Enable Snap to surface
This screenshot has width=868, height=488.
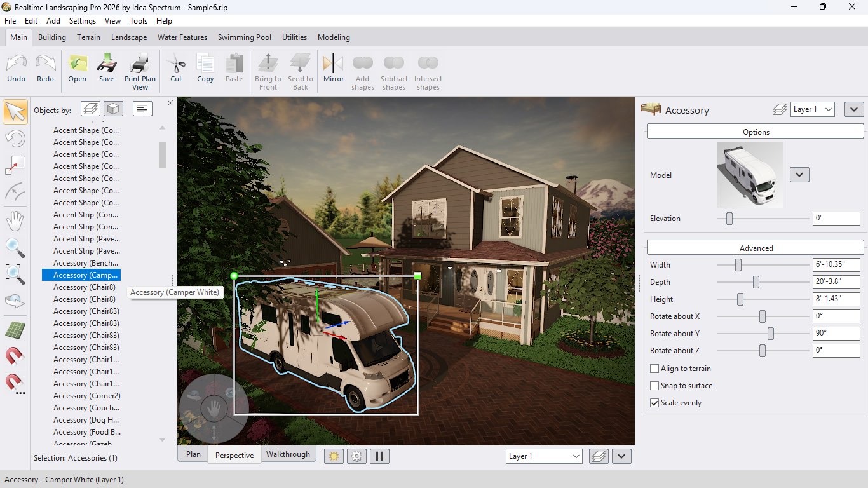pos(654,386)
